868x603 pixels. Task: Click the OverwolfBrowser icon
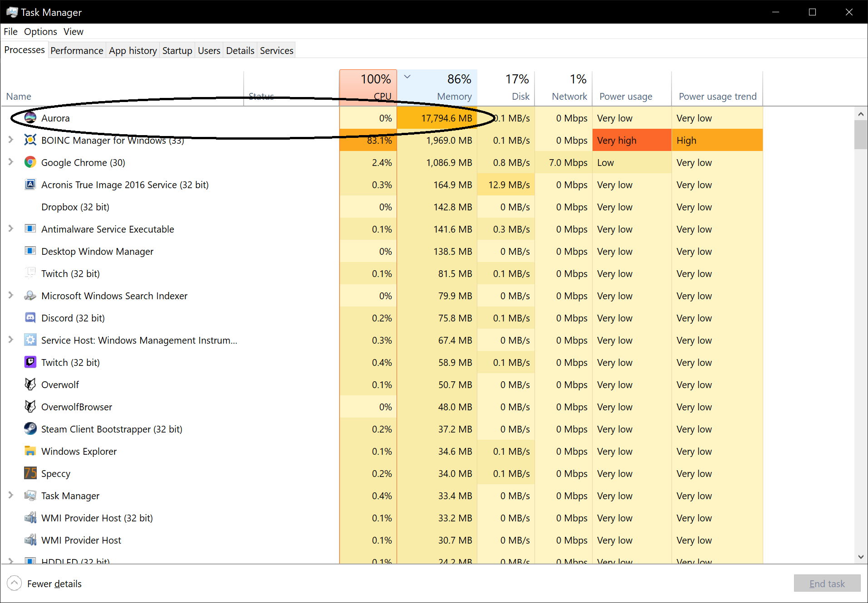tap(30, 407)
